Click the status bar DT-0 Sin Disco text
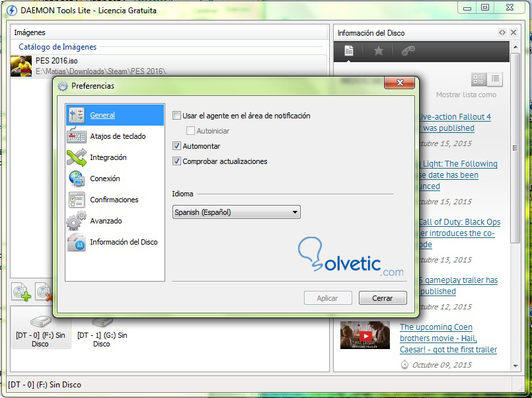 pos(44,385)
